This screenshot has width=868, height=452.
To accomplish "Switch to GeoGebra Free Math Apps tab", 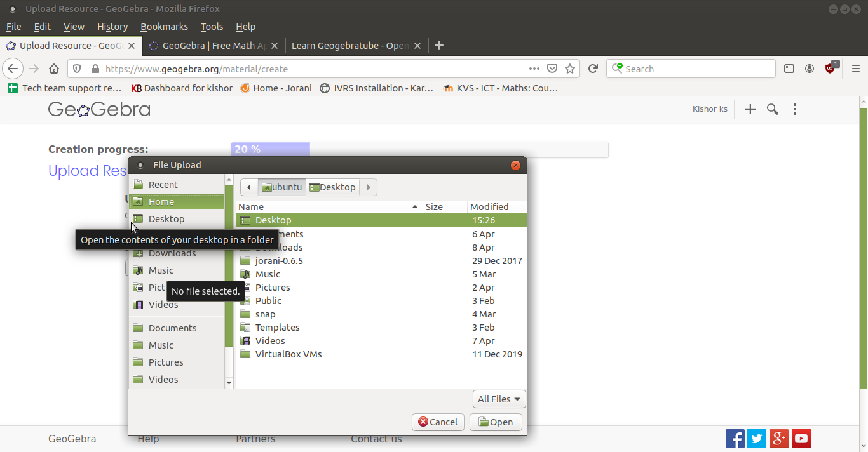I will (214, 46).
